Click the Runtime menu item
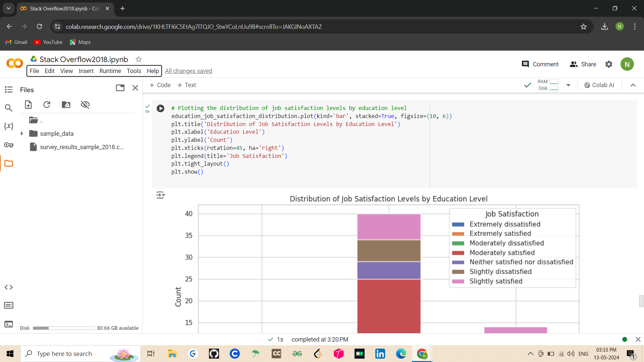Image resolution: width=644 pixels, height=362 pixels. tap(109, 71)
